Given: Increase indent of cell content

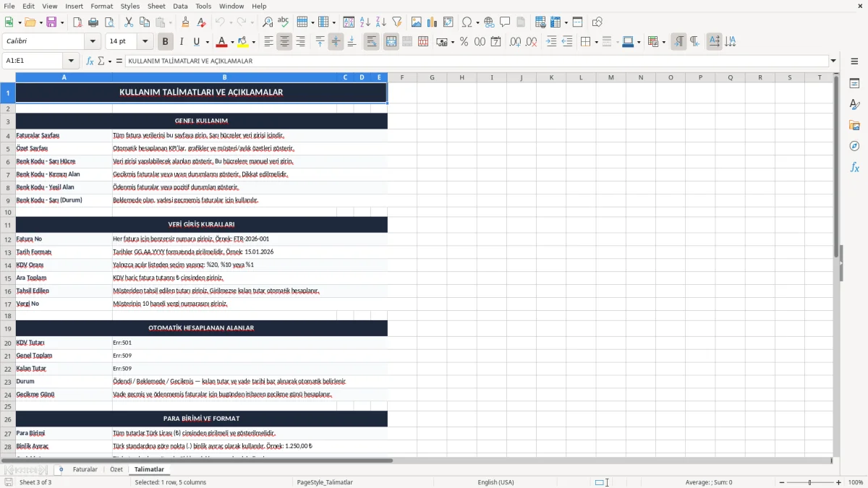Looking at the screenshot, I should pos(551,42).
